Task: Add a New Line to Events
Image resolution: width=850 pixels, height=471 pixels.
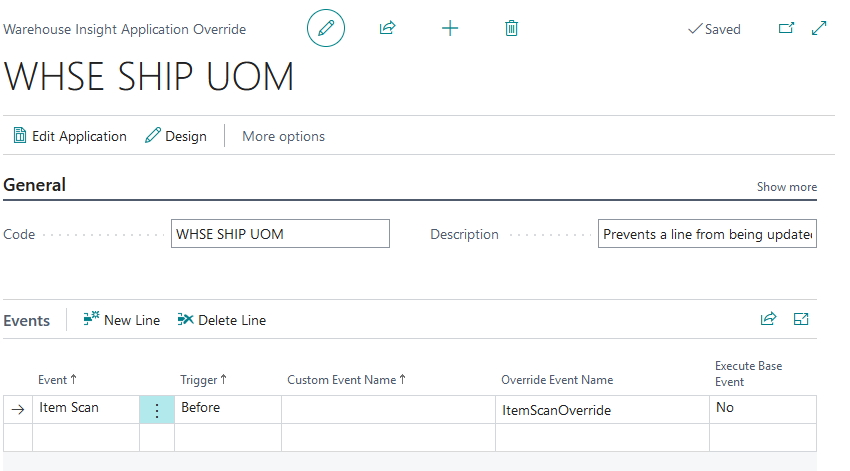Action: pos(121,320)
